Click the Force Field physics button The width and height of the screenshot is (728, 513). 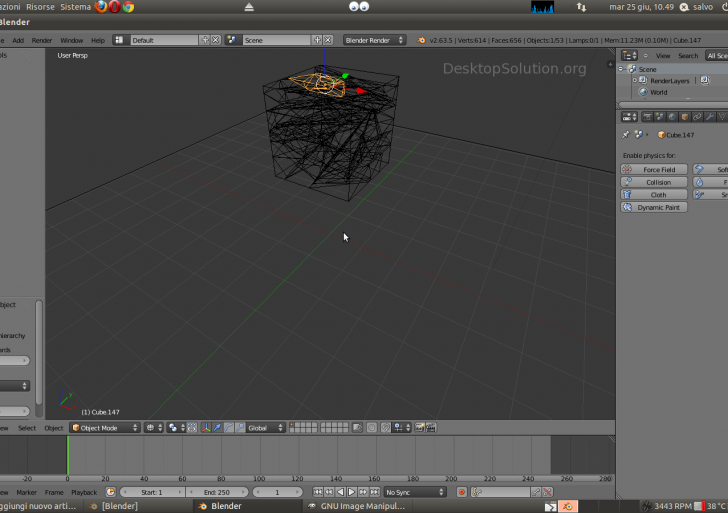click(x=655, y=170)
